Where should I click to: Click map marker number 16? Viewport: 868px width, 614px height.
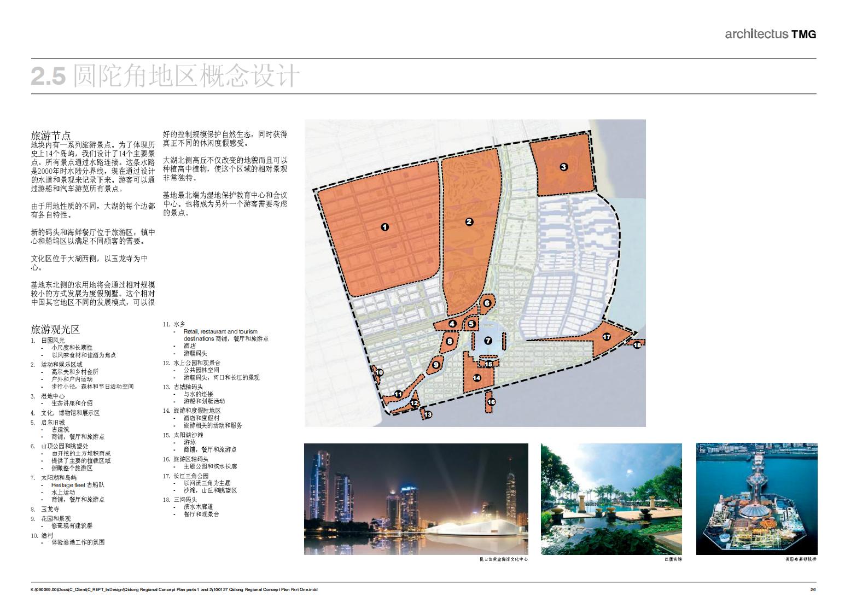[x=491, y=402]
